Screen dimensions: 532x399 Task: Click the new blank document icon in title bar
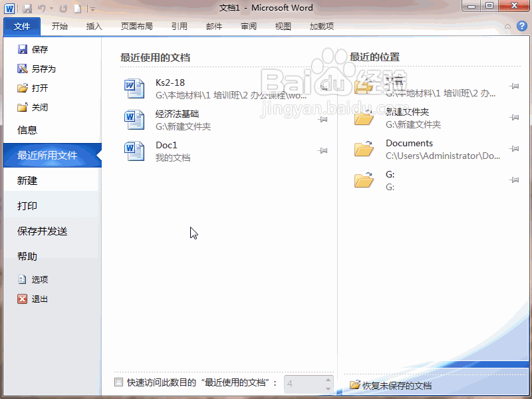coord(78,9)
